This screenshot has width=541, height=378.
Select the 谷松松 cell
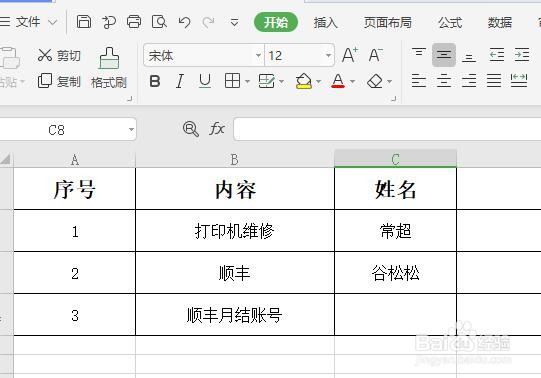click(x=395, y=273)
